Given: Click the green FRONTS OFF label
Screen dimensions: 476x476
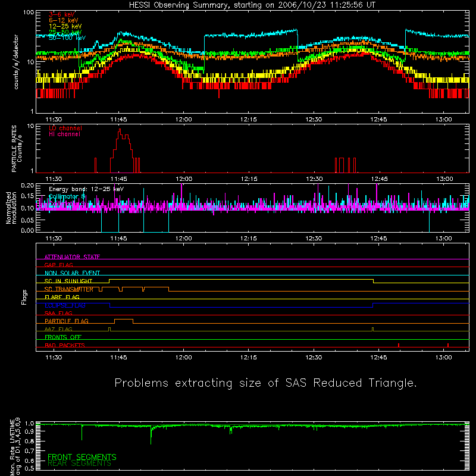Looking at the screenshot, I should click(63, 337).
